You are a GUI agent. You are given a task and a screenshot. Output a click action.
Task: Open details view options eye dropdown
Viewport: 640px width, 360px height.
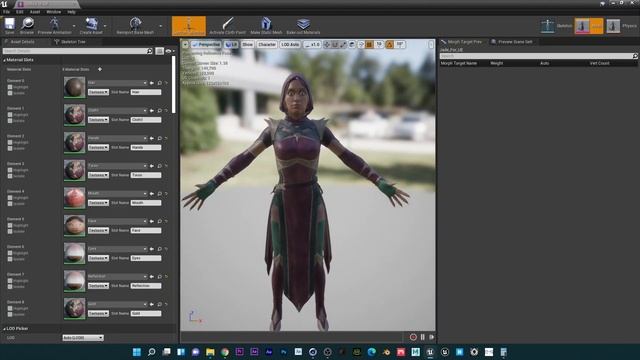[169, 51]
